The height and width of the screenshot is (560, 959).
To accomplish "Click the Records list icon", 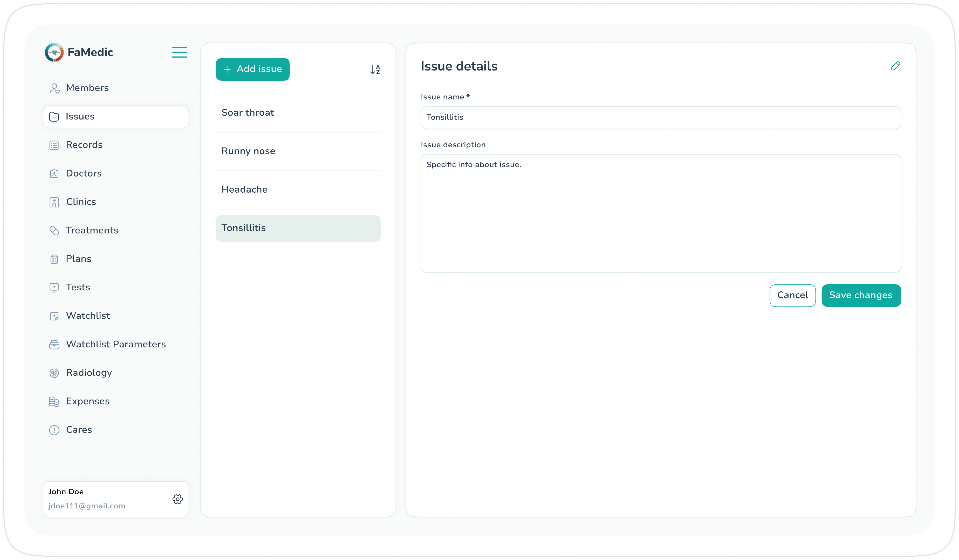I will pyautogui.click(x=54, y=145).
